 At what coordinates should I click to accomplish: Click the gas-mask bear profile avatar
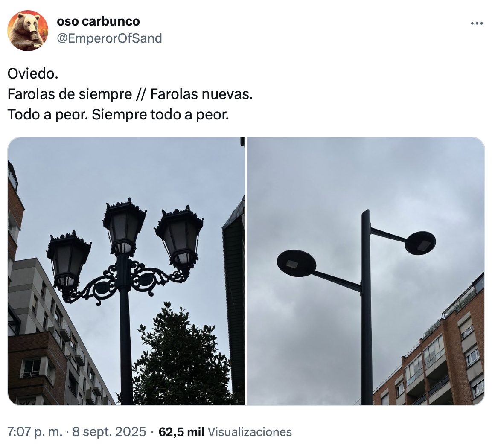[x=28, y=31]
